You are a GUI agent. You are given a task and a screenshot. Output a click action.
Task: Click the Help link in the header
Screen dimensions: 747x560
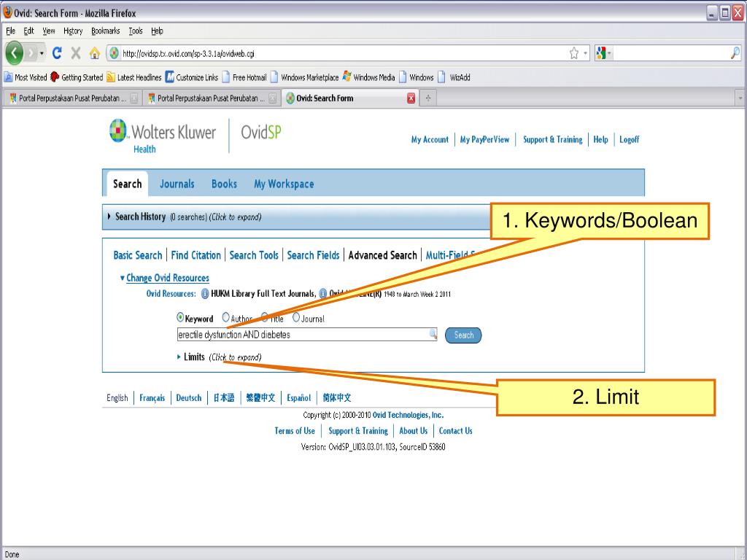[600, 139]
